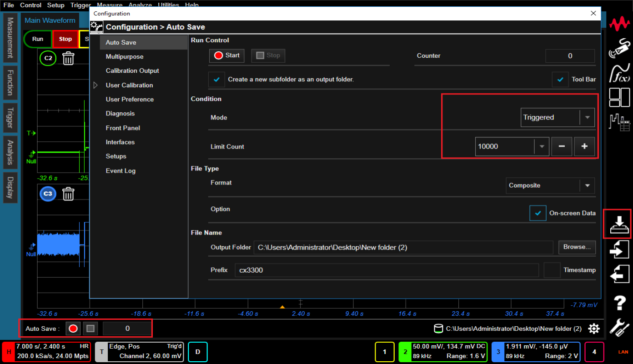This screenshot has height=364, width=633.
Task: Delete channel C2 with its trash icon
Action: pyautogui.click(x=68, y=58)
